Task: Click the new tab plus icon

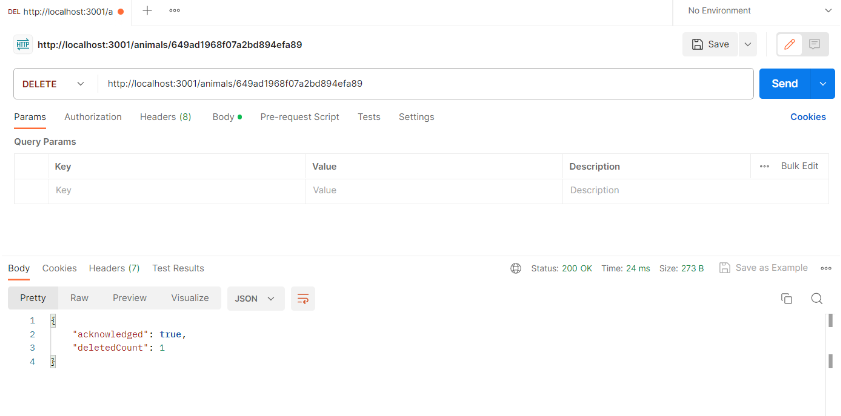Action: tap(147, 10)
